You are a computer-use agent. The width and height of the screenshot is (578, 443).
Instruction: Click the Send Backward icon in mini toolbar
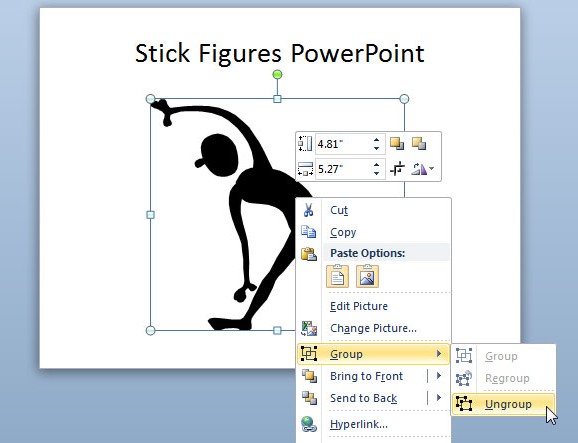coord(419,143)
